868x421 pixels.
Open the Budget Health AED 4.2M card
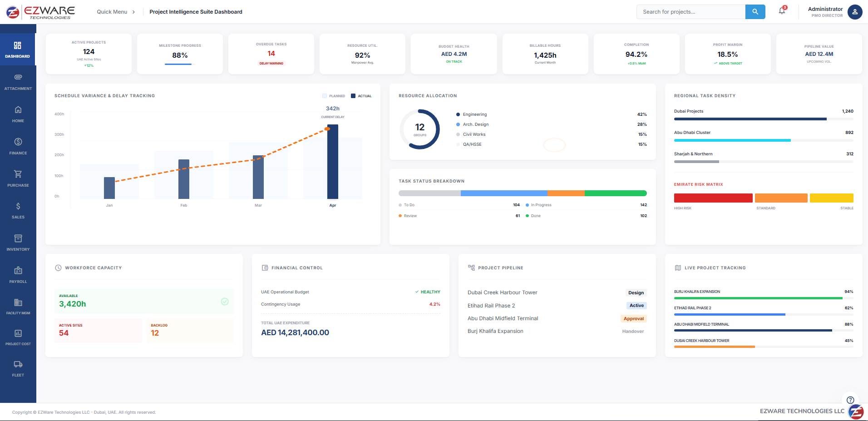[x=454, y=54]
